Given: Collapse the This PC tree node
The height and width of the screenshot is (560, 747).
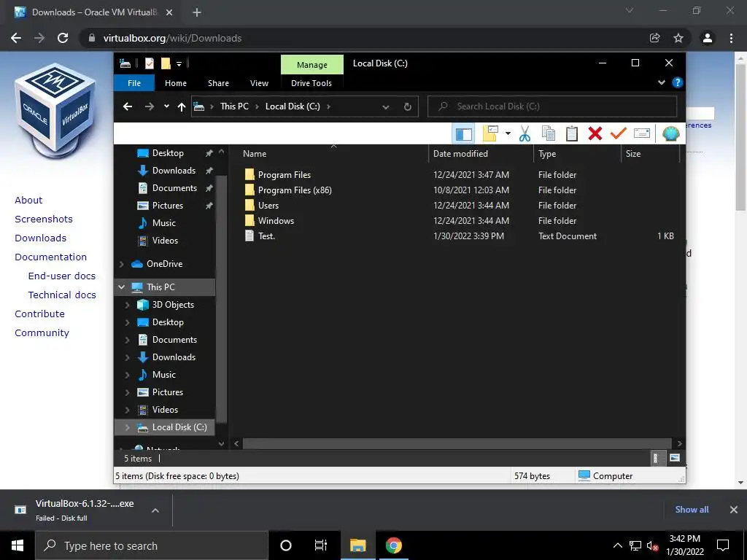Looking at the screenshot, I should (x=122, y=287).
